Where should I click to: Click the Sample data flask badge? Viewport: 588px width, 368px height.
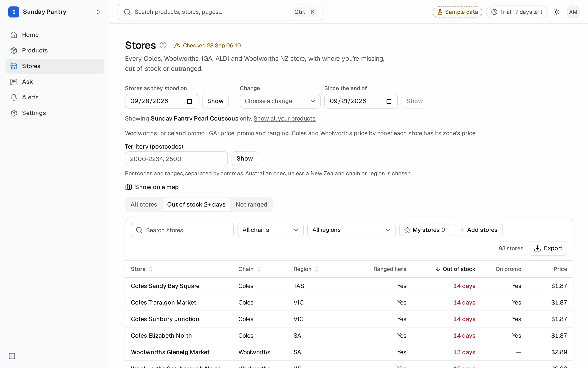[458, 12]
